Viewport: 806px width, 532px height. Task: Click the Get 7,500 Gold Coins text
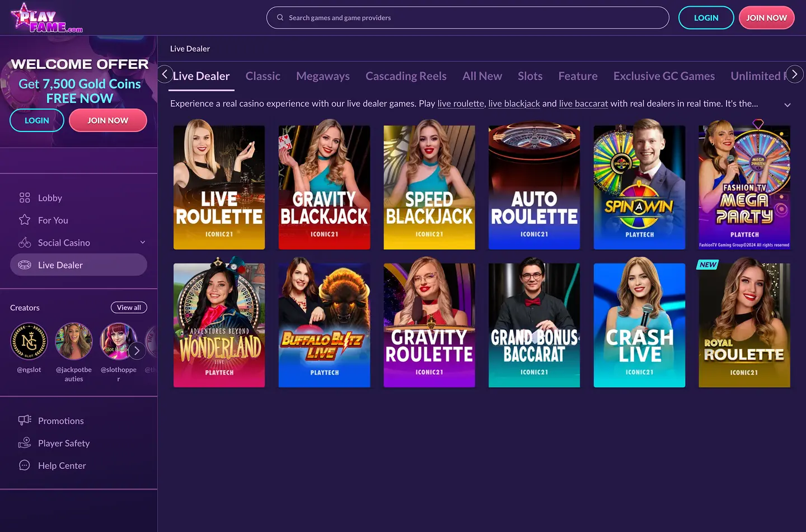pos(79,84)
